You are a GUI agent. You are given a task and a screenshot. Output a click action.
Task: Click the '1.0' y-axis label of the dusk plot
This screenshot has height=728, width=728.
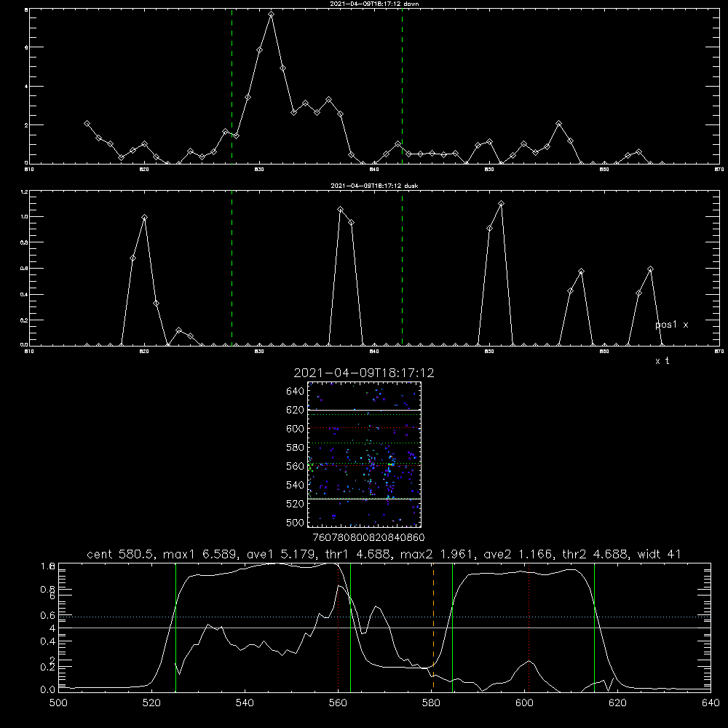(25, 217)
